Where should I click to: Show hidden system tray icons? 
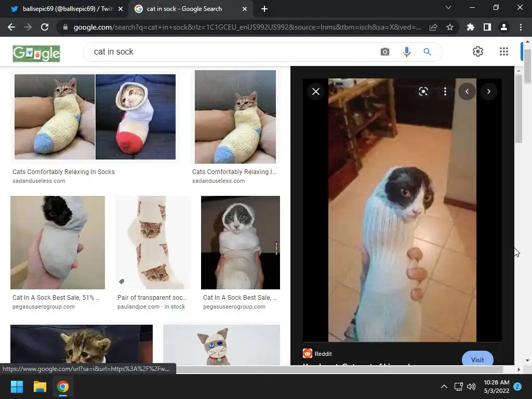[x=444, y=387]
